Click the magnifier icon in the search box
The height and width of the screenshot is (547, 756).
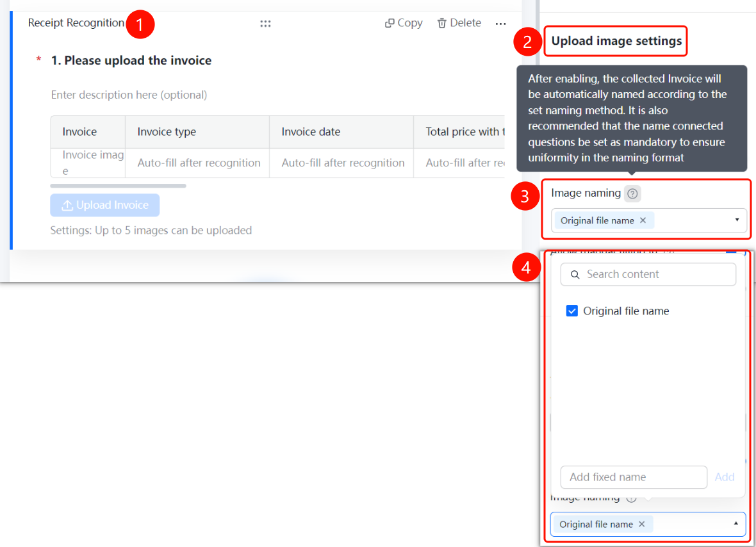[x=575, y=275]
